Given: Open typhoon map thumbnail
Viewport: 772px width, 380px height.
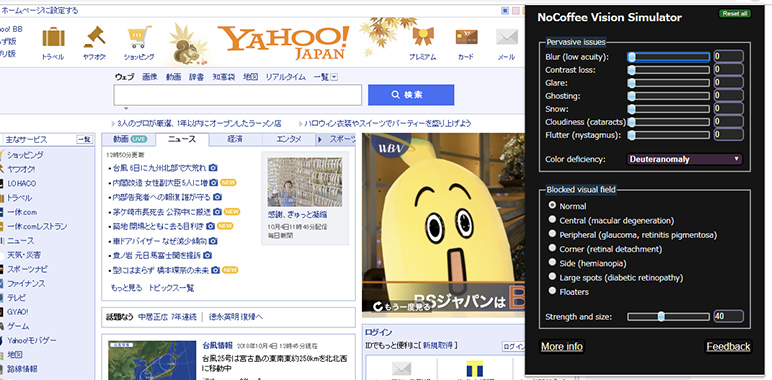Looking at the screenshot, I should [x=152, y=361].
